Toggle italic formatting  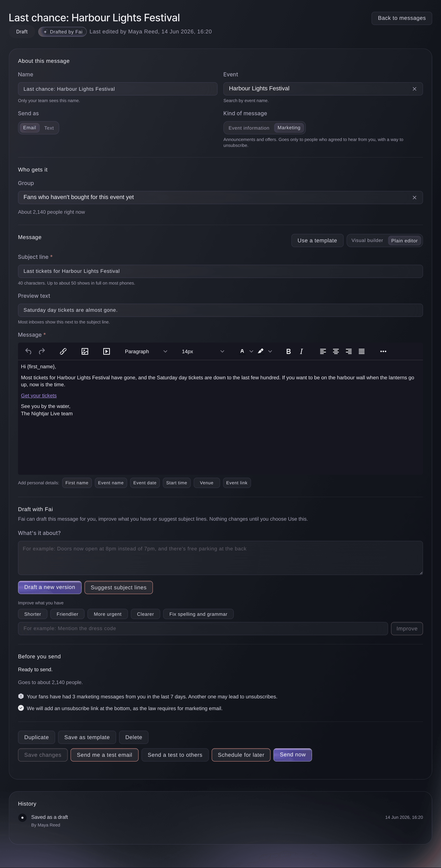[x=301, y=351]
